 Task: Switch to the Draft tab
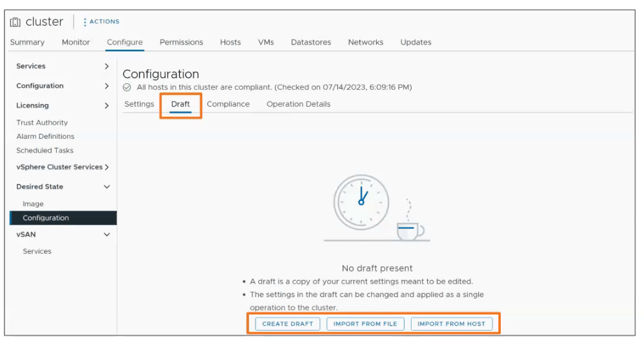(181, 104)
